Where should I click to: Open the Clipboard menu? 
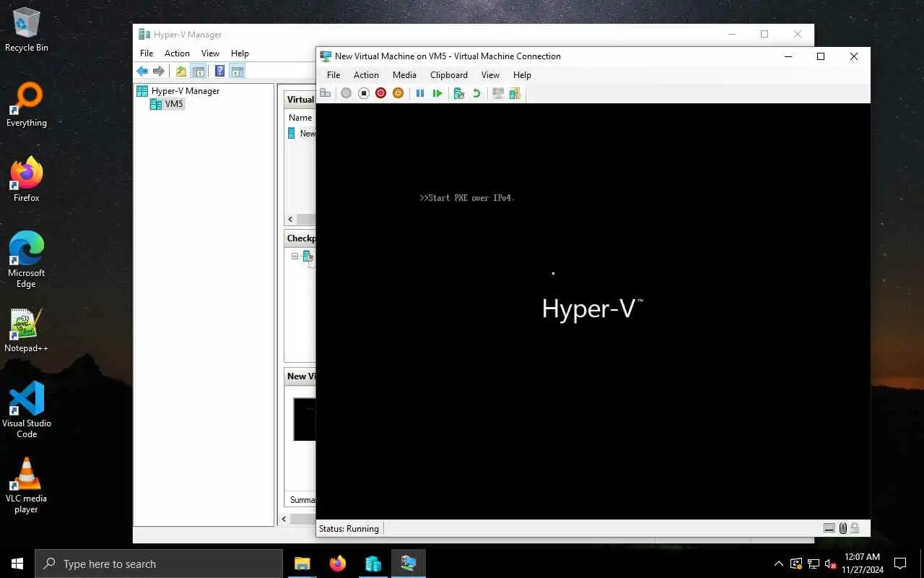click(x=449, y=75)
